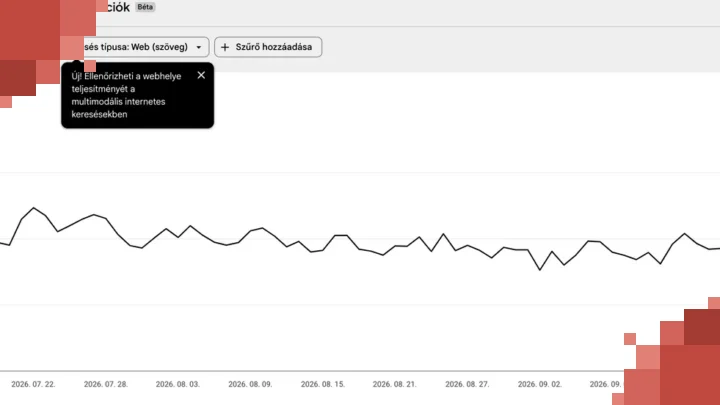Click the plus icon beside Szűrő hozzáadása
This screenshot has width=720, height=405.
pyautogui.click(x=225, y=47)
